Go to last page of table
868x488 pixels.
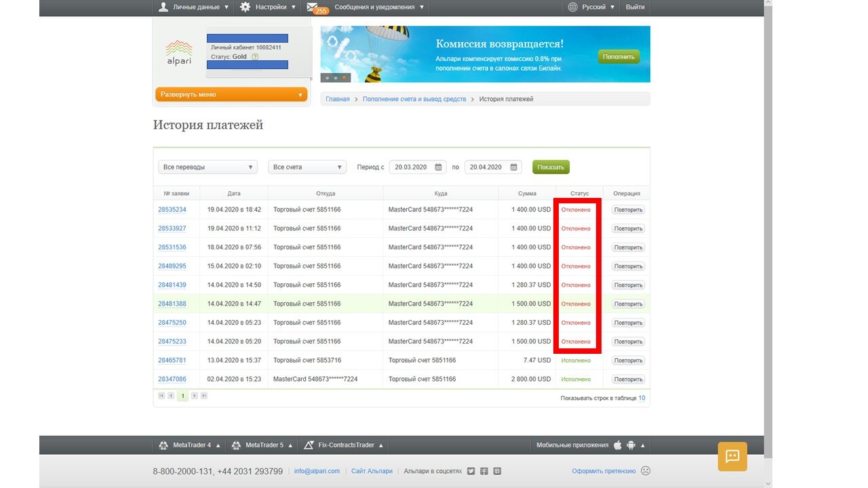[204, 396]
